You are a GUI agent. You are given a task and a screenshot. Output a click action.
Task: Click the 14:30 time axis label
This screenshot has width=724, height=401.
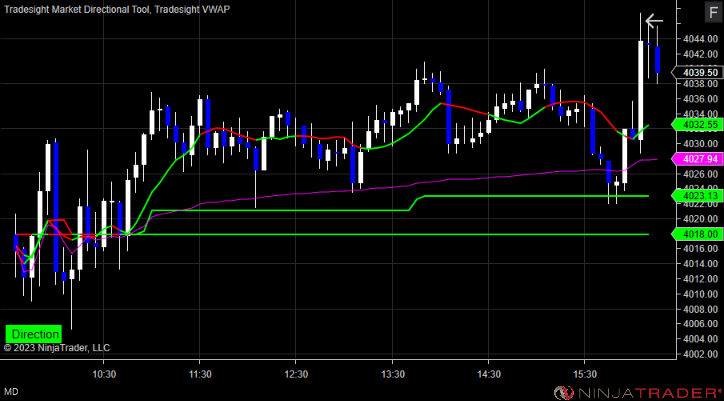coord(488,373)
